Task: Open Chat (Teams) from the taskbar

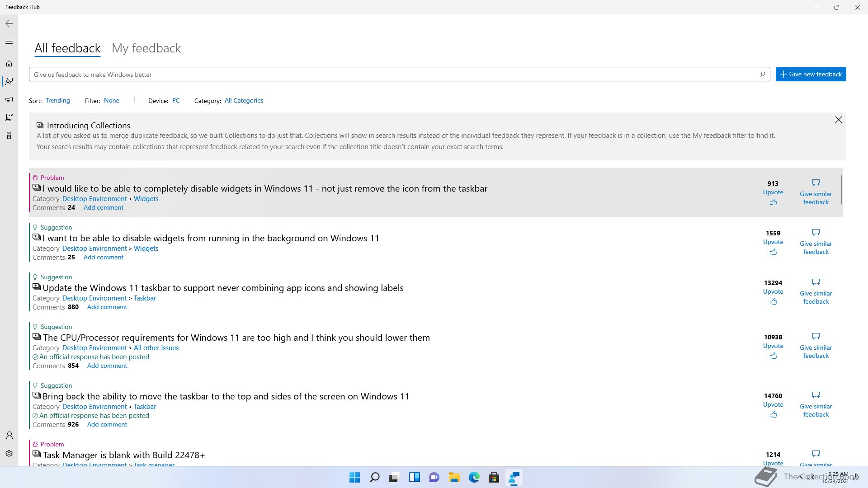Action: [434, 477]
